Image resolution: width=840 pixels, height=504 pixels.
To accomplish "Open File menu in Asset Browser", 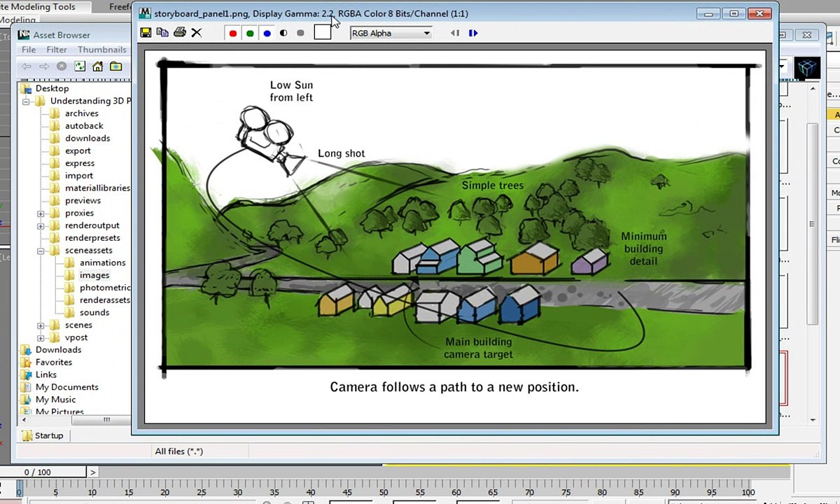I will coord(29,50).
